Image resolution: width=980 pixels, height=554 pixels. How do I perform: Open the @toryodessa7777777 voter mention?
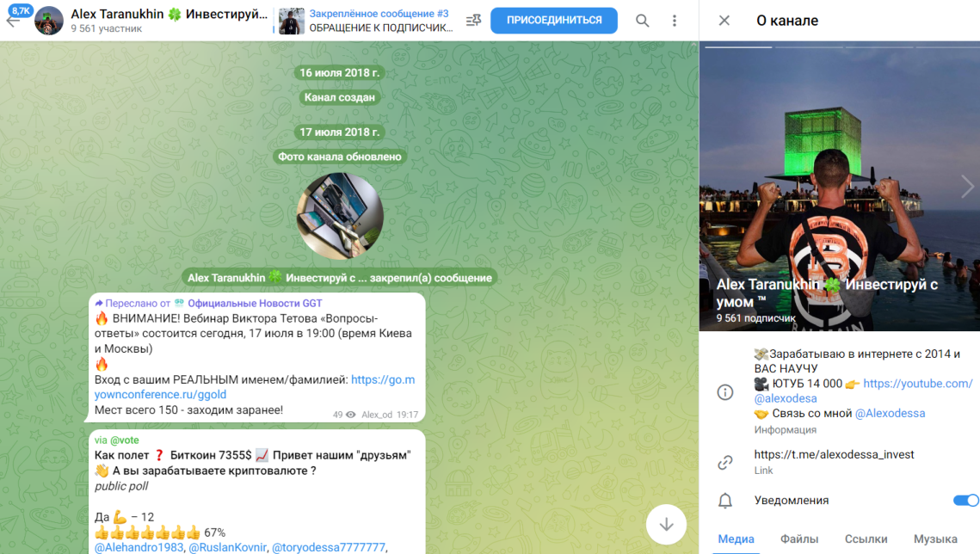coord(329,548)
